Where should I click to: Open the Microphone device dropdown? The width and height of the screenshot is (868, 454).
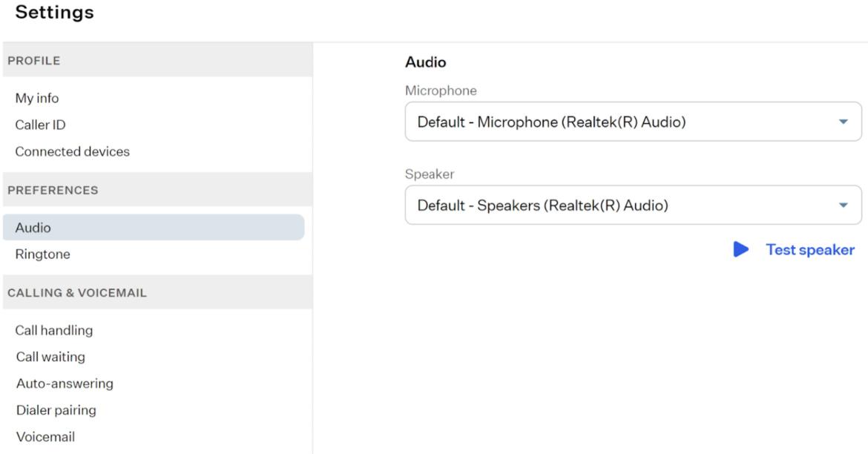[634, 121]
